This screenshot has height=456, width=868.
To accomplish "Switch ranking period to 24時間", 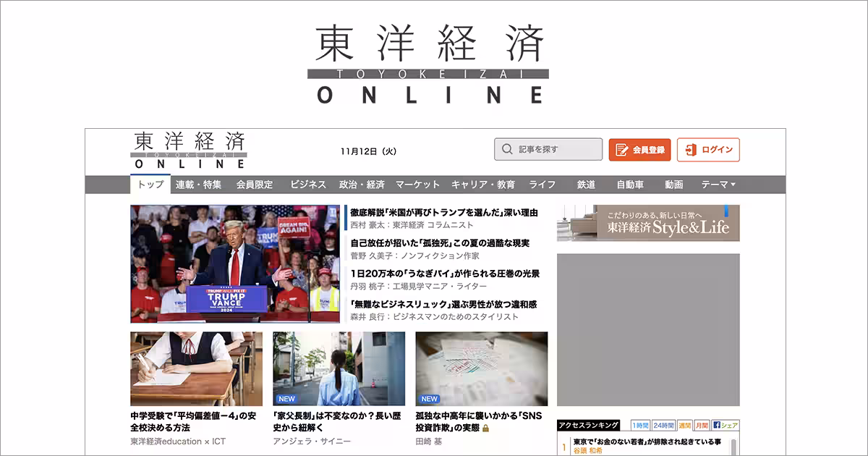I will pyautogui.click(x=663, y=424).
